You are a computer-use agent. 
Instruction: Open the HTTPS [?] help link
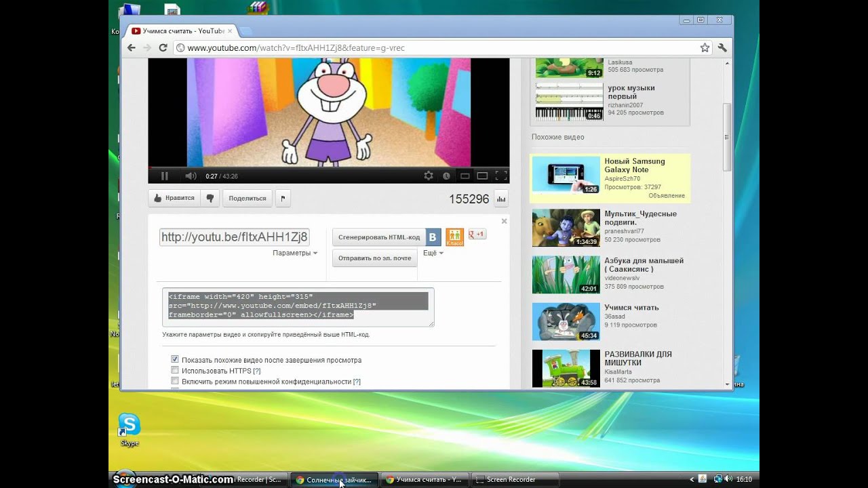tap(257, 371)
